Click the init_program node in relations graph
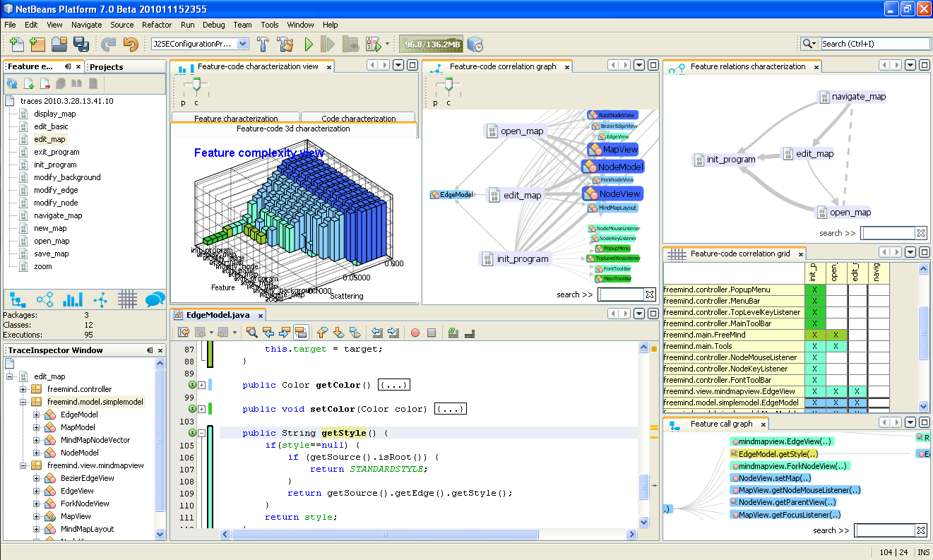This screenshot has width=933, height=560. point(725,160)
